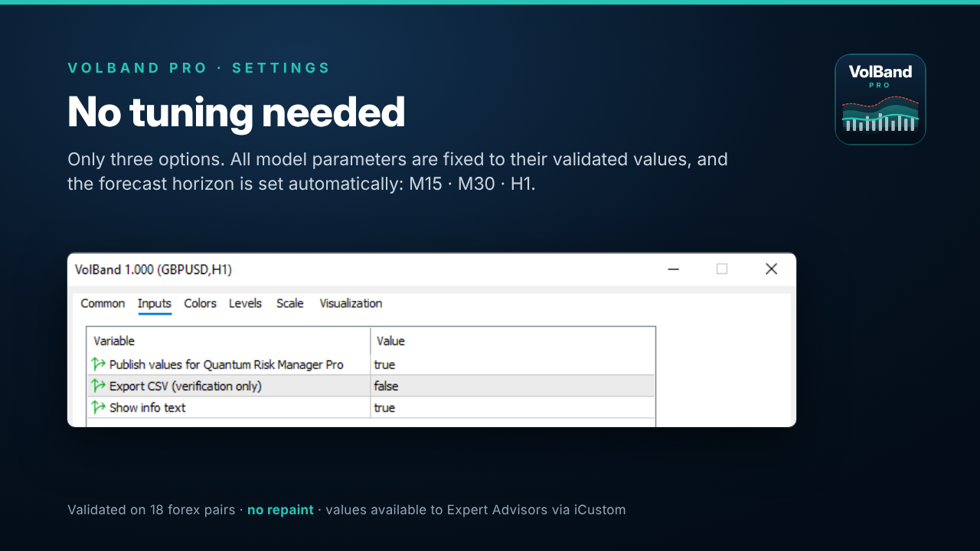980x551 pixels.
Task: Click the true value for Publish values
Action: click(x=384, y=365)
